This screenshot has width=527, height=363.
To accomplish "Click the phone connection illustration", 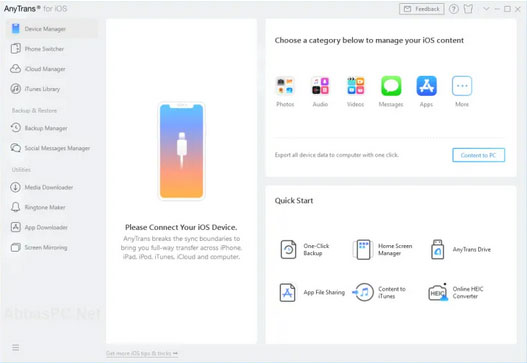I will [181, 151].
